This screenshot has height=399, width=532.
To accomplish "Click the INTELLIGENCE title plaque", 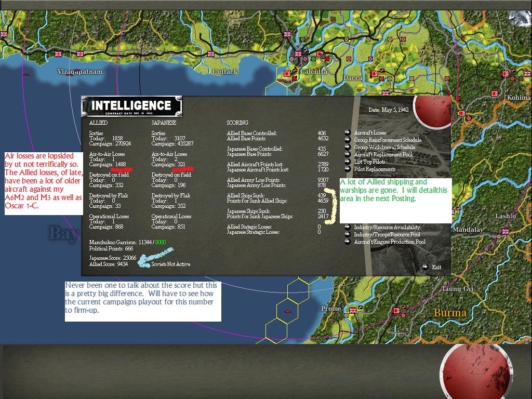I will pos(131,107).
